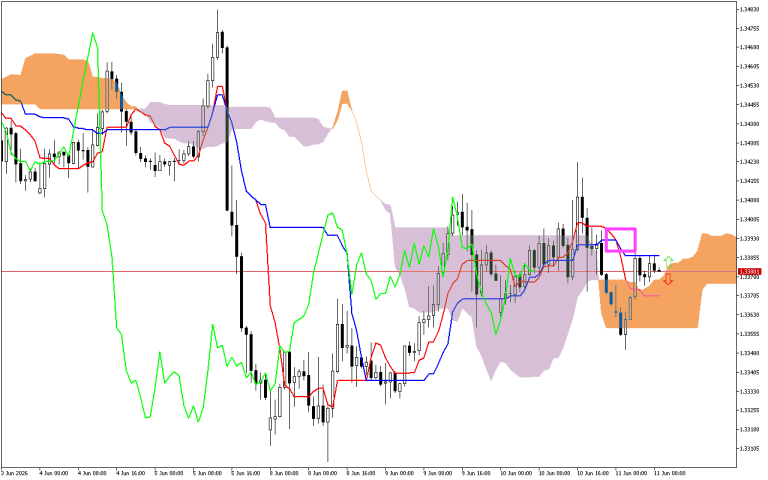Click the 8 Jun 16:00 time label
This screenshot has height=480, width=768.
360,473
